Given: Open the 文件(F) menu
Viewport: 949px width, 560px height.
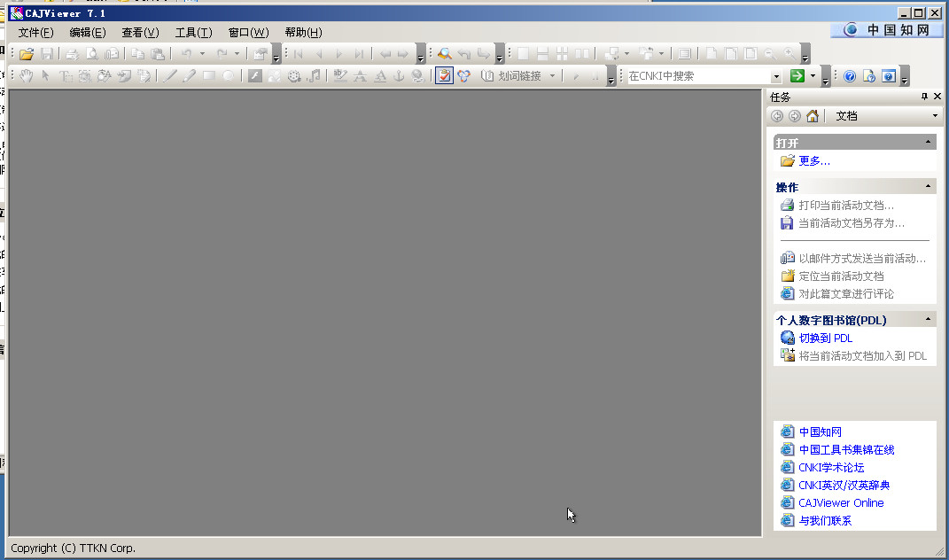Looking at the screenshot, I should 35,32.
